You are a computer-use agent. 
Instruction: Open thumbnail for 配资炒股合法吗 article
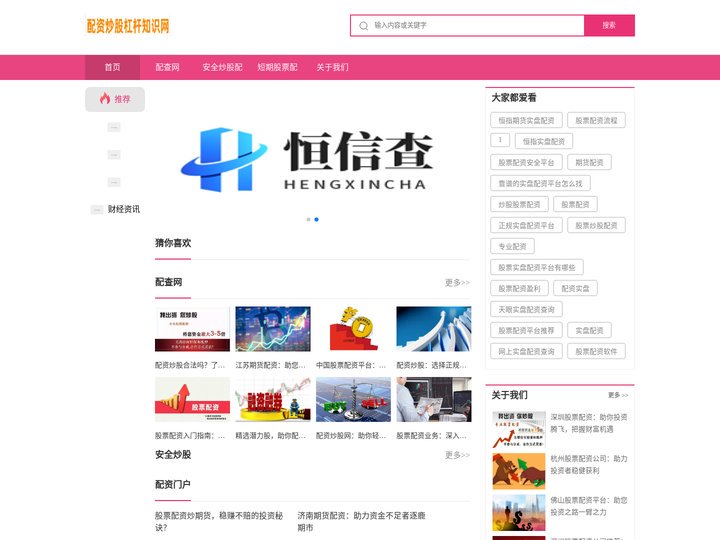pyautogui.click(x=192, y=329)
